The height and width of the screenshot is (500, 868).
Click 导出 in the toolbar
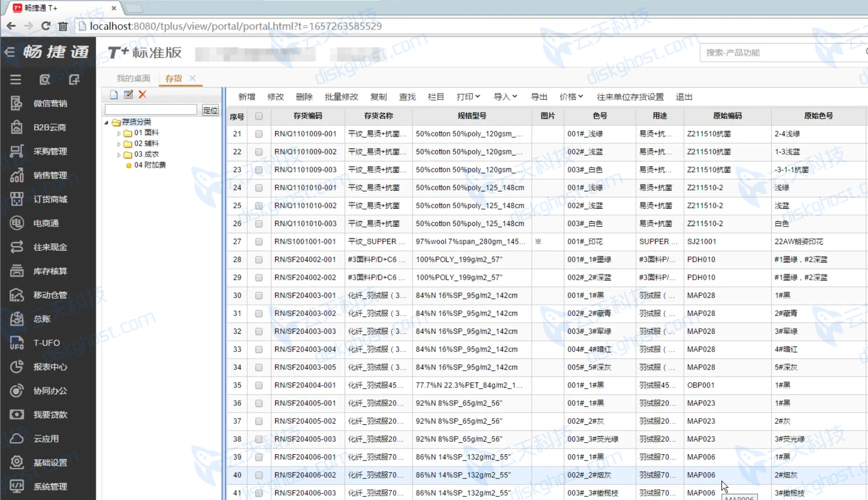point(539,97)
